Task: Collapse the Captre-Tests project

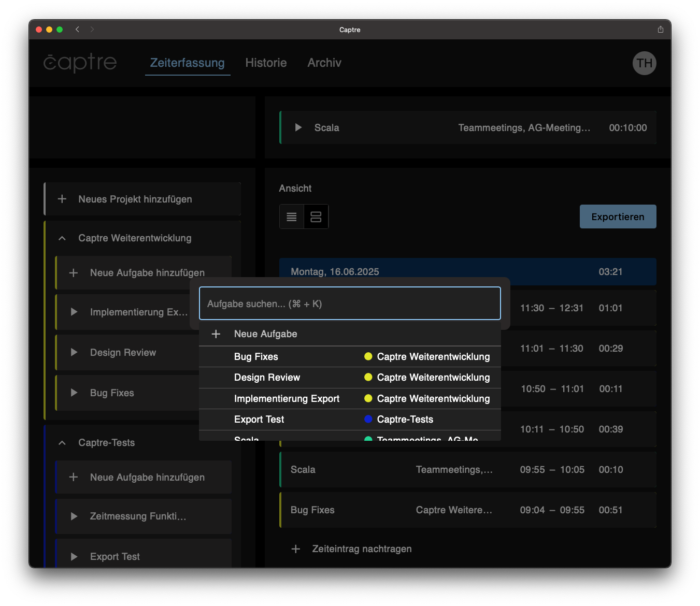Action: pos(62,443)
